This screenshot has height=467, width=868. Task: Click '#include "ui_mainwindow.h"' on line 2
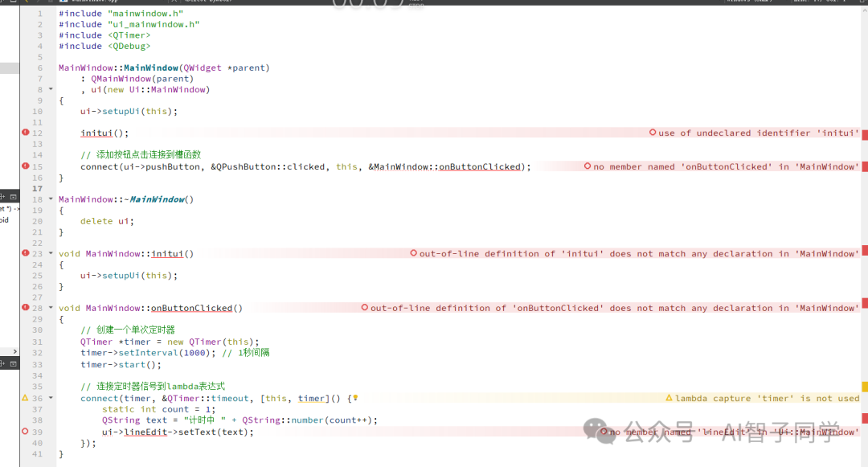point(129,24)
